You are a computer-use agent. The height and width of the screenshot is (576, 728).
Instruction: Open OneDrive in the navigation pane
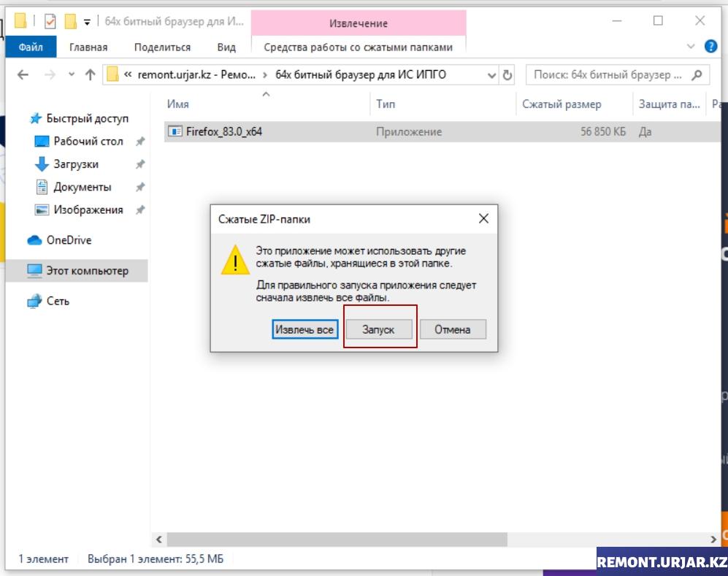69,240
